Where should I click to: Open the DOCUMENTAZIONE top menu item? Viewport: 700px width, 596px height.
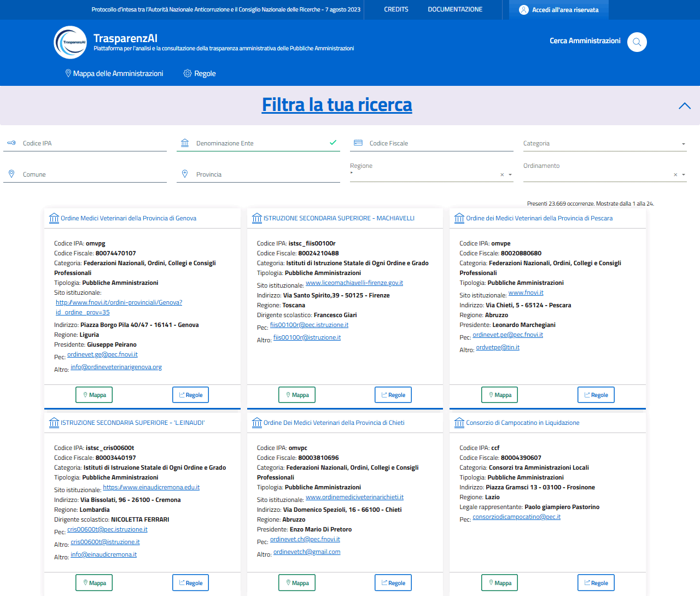[455, 9]
